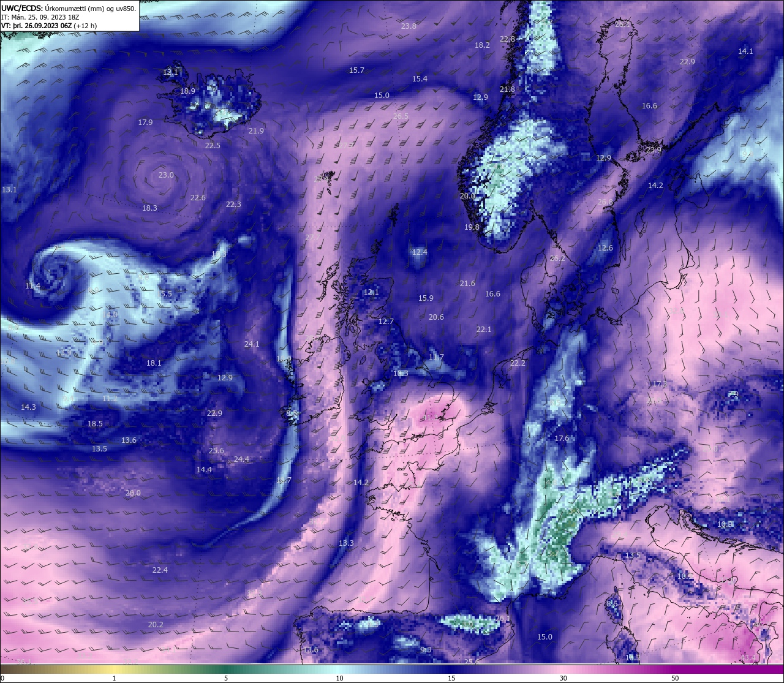Click the value 21.9 southeast of Iceland
Image resolution: width=784 pixels, height=683 pixels.
pos(256,130)
